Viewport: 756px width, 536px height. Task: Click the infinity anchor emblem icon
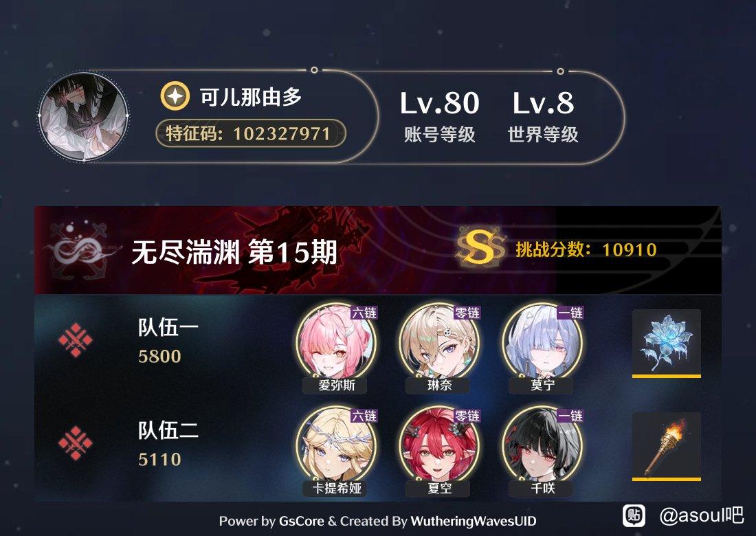coord(78,250)
